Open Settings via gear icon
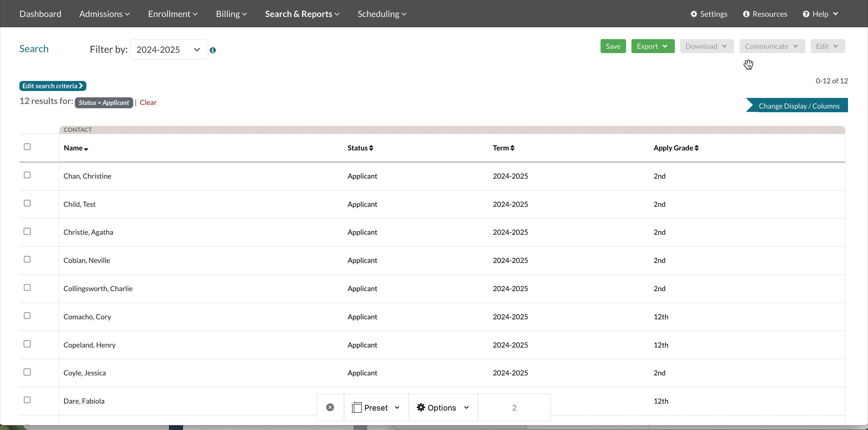868x430 pixels. click(694, 14)
